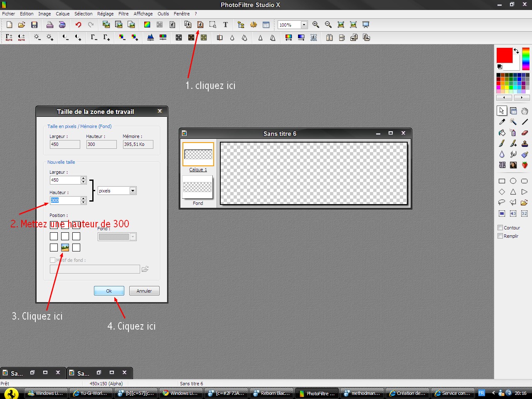Select the bottom-right Position box
532x399 pixels.
(x=76, y=247)
